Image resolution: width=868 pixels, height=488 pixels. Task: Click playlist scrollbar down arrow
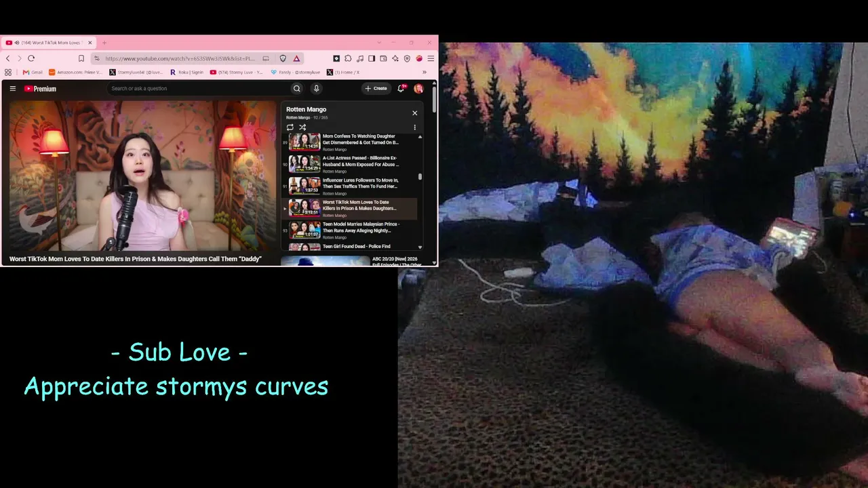420,247
